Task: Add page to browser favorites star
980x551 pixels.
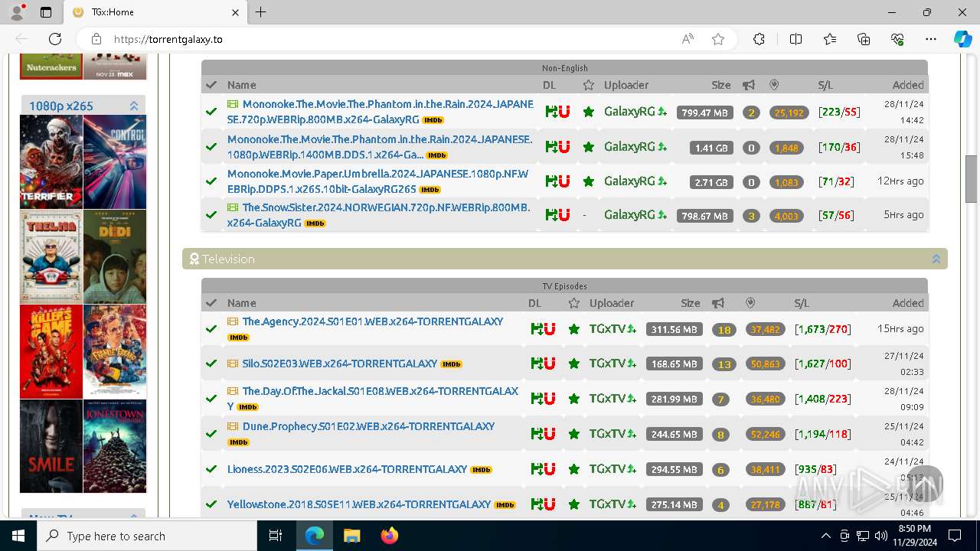Action: [717, 39]
